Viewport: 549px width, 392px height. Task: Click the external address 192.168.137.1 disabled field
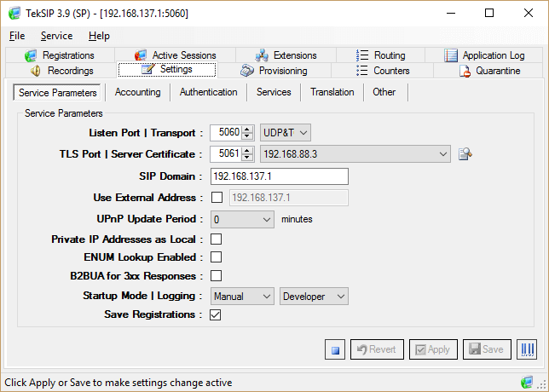pos(289,198)
